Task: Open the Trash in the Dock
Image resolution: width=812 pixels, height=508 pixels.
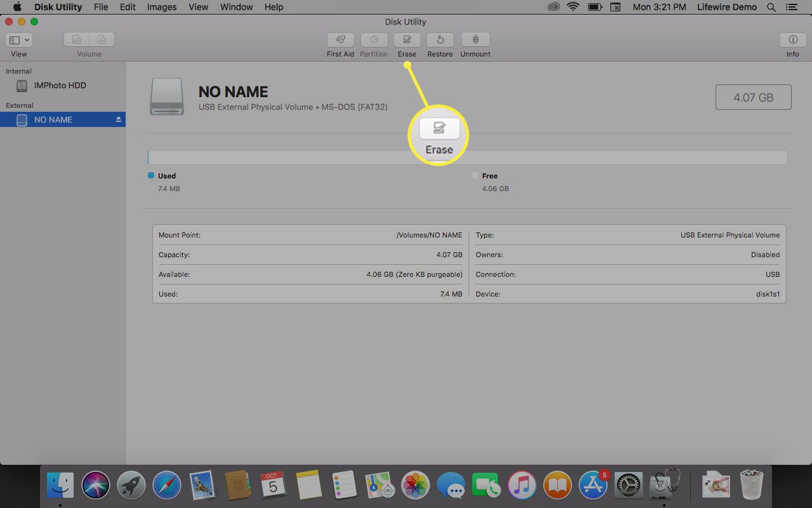Action: (x=752, y=485)
